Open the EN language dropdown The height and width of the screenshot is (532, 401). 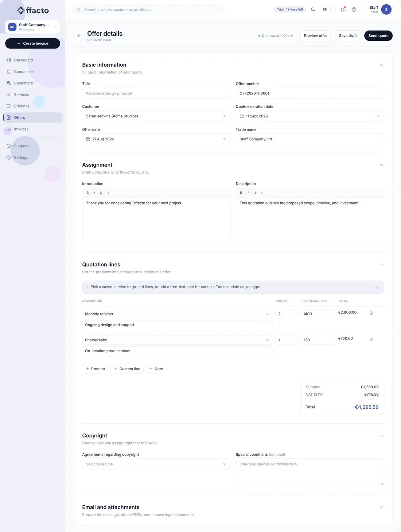pyautogui.click(x=327, y=9)
